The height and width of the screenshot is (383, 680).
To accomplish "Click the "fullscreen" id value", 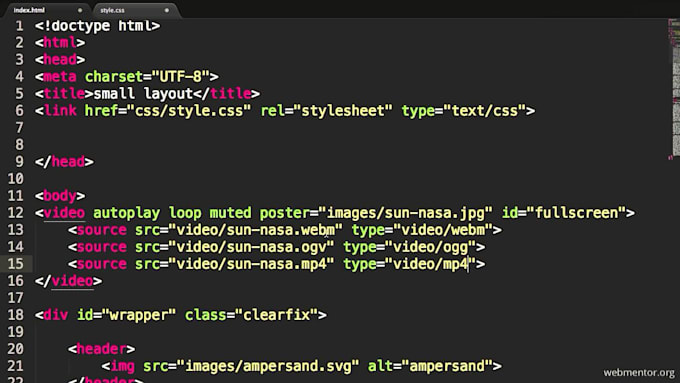I will coord(576,213).
